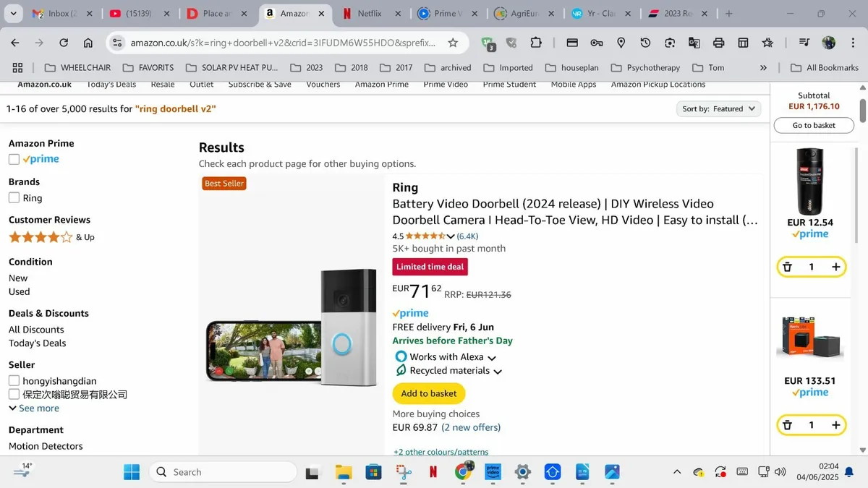Viewport: 868px width, 488px height.
Task: Tick the Ring brand checkbox
Action: click(14, 197)
